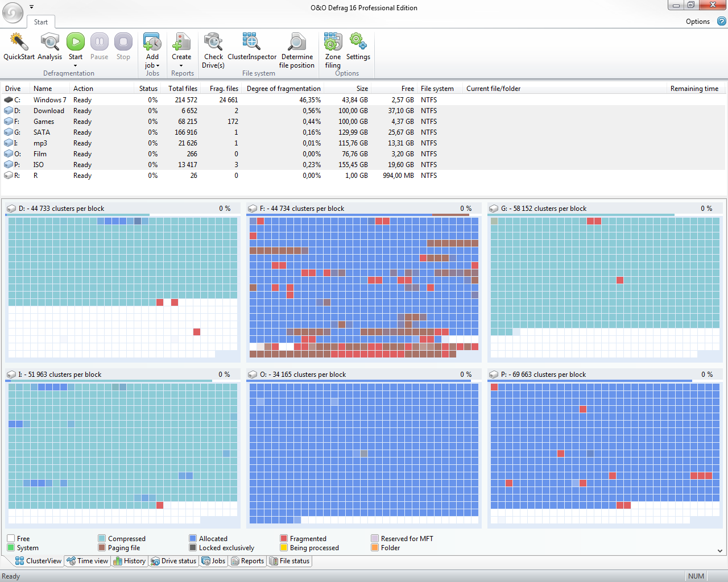Click the Being processed yellow swatch

coord(284,547)
